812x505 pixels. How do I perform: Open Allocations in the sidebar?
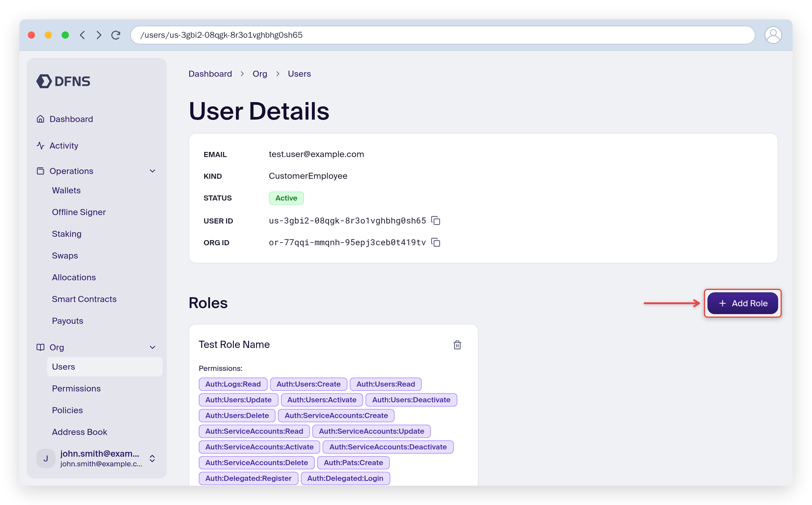click(74, 277)
